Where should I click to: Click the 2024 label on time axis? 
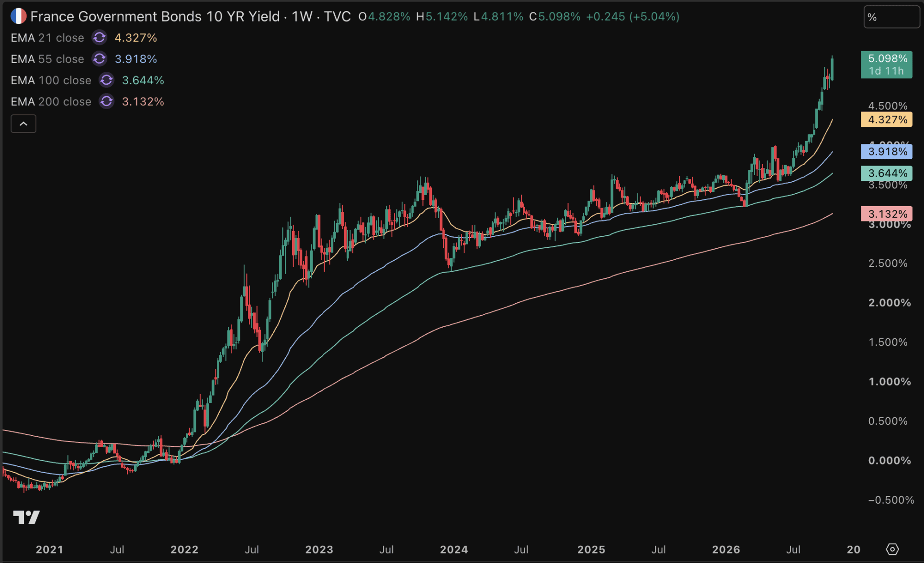pyautogui.click(x=454, y=550)
